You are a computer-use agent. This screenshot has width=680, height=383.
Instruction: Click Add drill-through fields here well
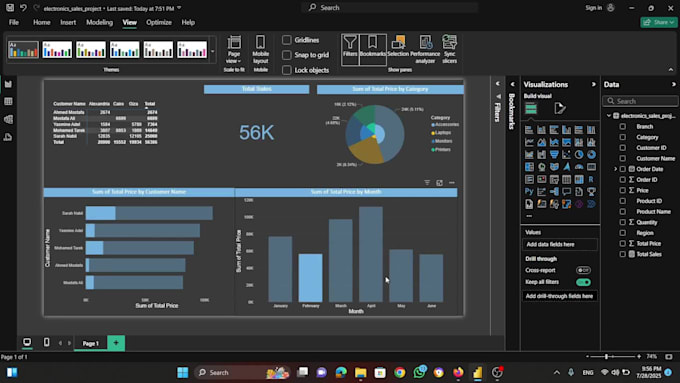559,296
